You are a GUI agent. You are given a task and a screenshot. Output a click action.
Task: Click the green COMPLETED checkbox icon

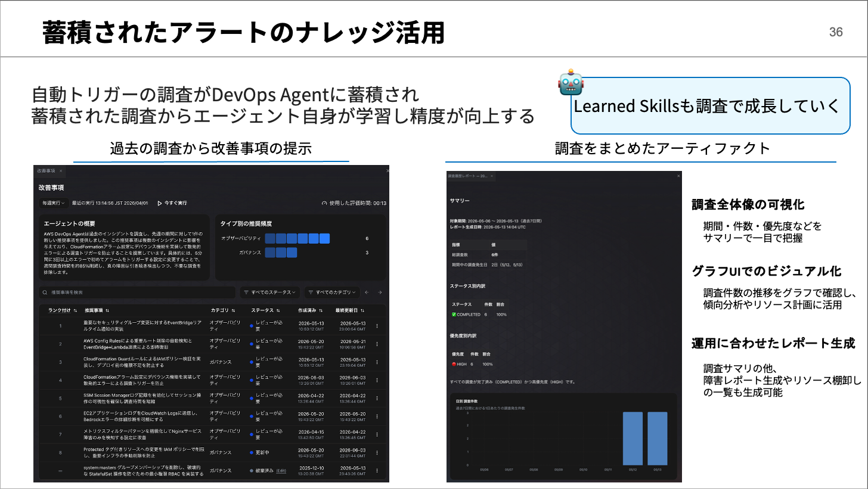[x=454, y=314]
